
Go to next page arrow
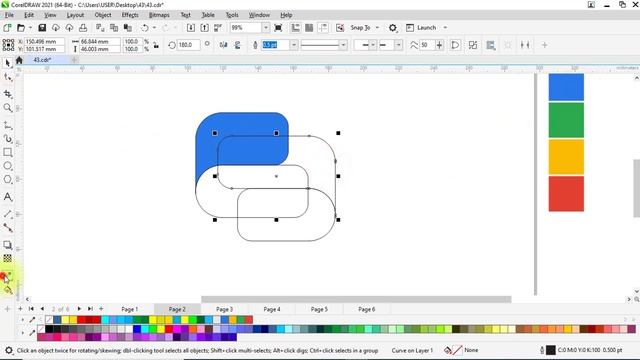[79, 309]
